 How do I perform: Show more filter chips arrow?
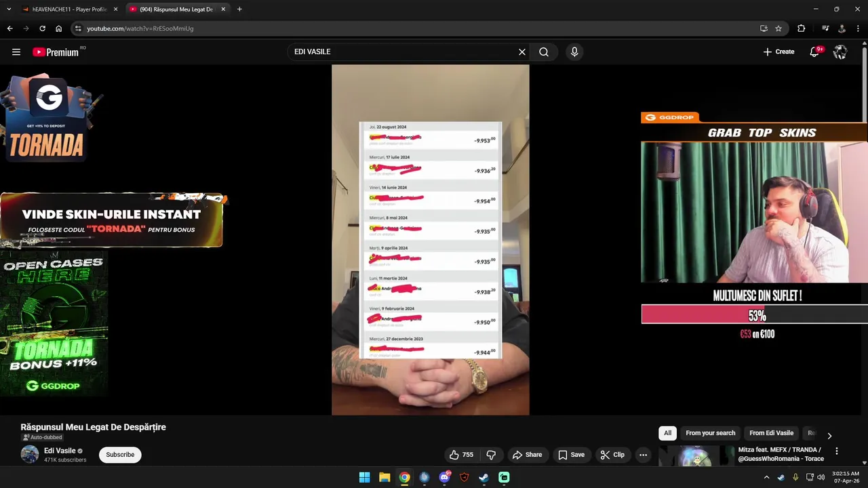click(829, 436)
